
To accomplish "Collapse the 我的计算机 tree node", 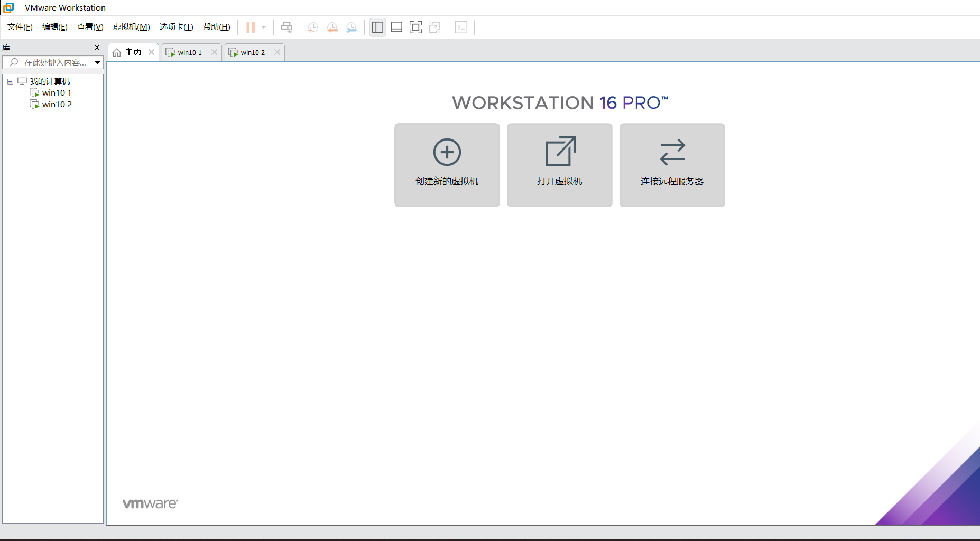I will click(10, 81).
